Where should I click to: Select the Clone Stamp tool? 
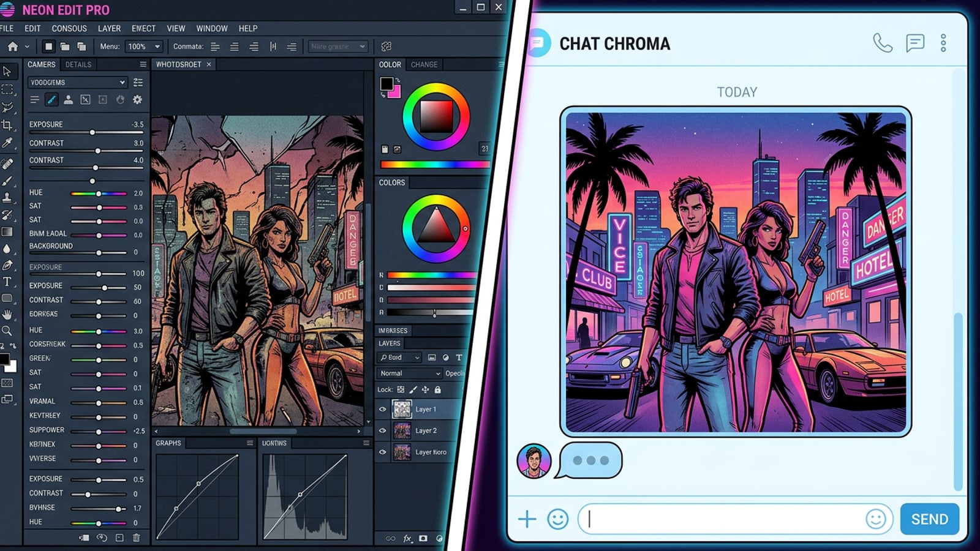coord(7,197)
